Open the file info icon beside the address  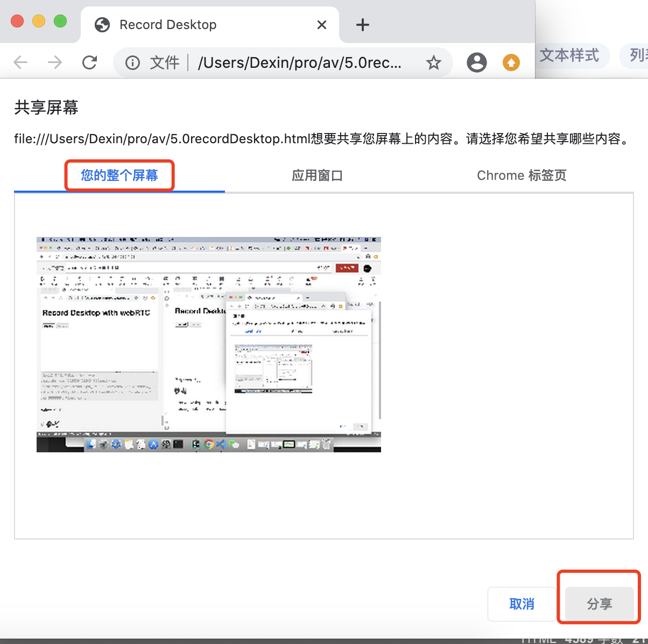pyautogui.click(x=132, y=62)
